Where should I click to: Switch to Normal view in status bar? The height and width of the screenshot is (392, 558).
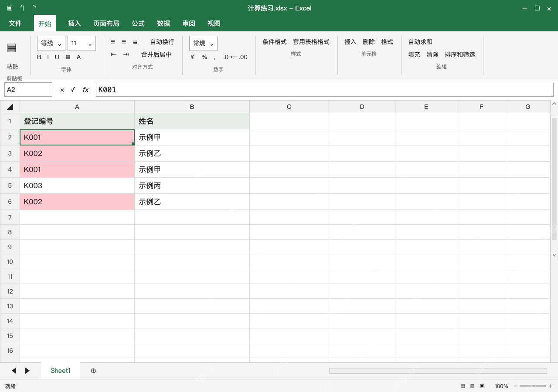pos(463,386)
